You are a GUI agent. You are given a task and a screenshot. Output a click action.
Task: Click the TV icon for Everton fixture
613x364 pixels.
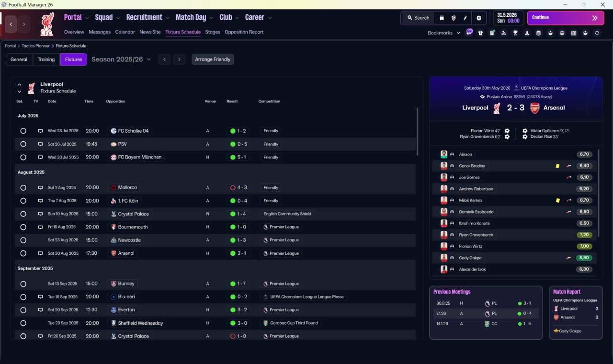click(x=41, y=310)
